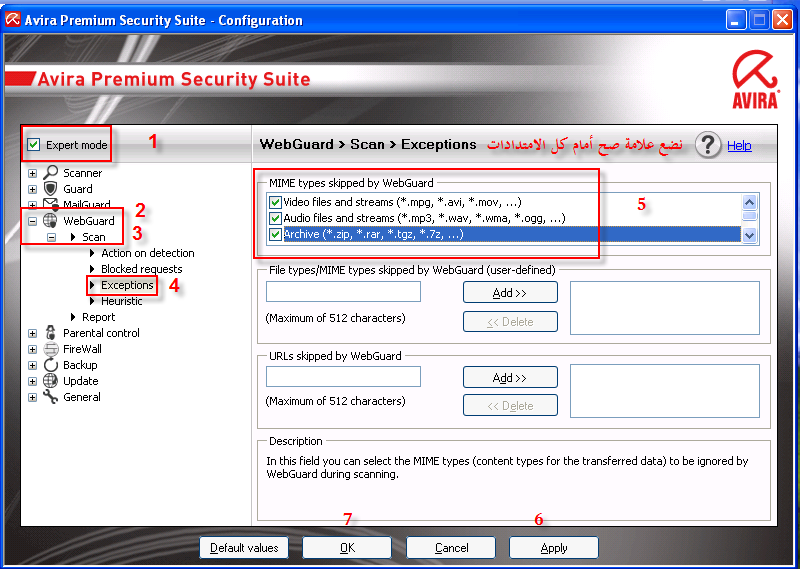The image size is (800, 569).
Task: Uncheck Video files and streams checkbox
Action: coord(276,202)
